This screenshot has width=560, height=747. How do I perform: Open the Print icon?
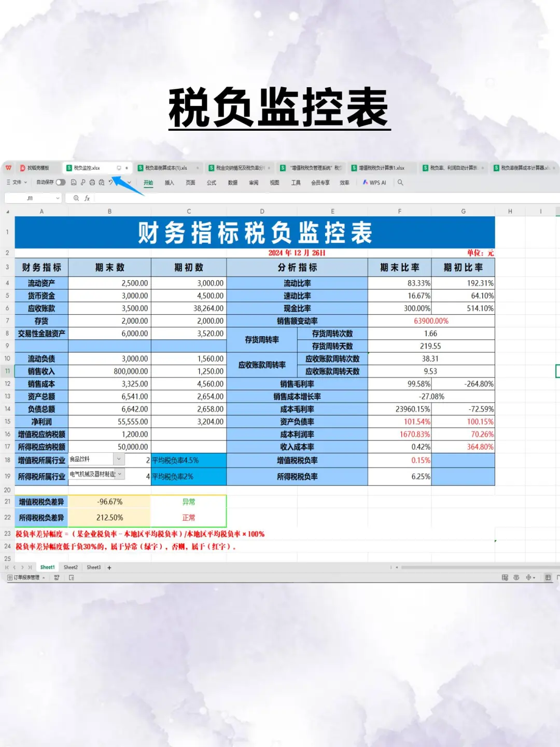point(92,182)
